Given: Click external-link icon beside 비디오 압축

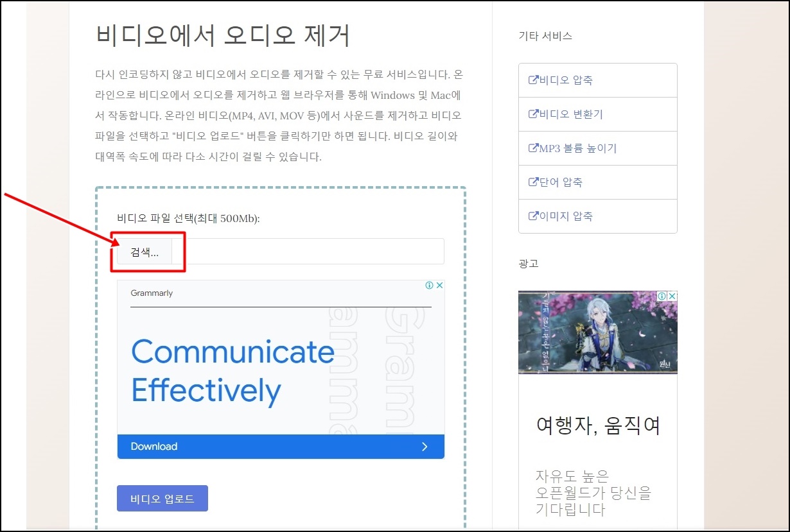Looking at the screenshot, I should pos(533,80).
